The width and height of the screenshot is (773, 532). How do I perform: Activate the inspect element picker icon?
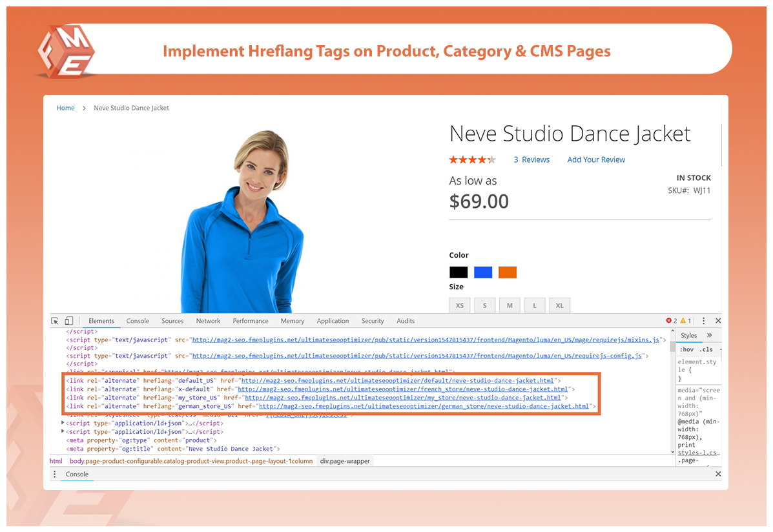[55, 321]
